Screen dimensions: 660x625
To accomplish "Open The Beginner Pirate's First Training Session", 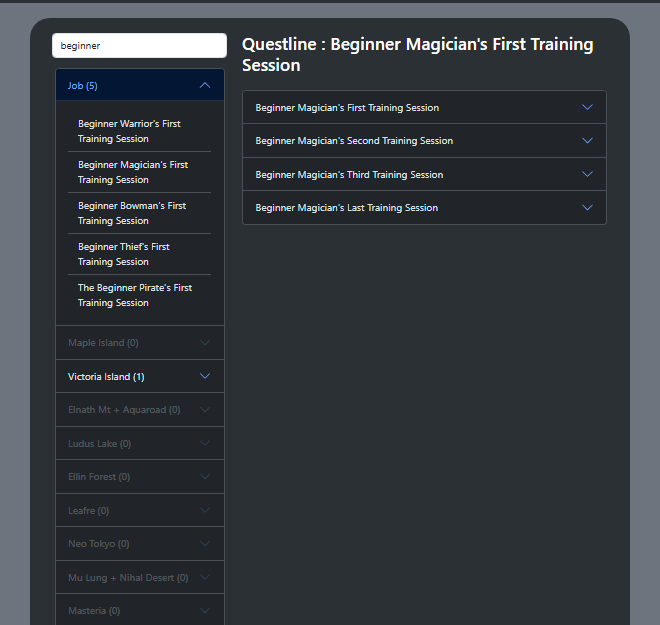I will 139,295.
